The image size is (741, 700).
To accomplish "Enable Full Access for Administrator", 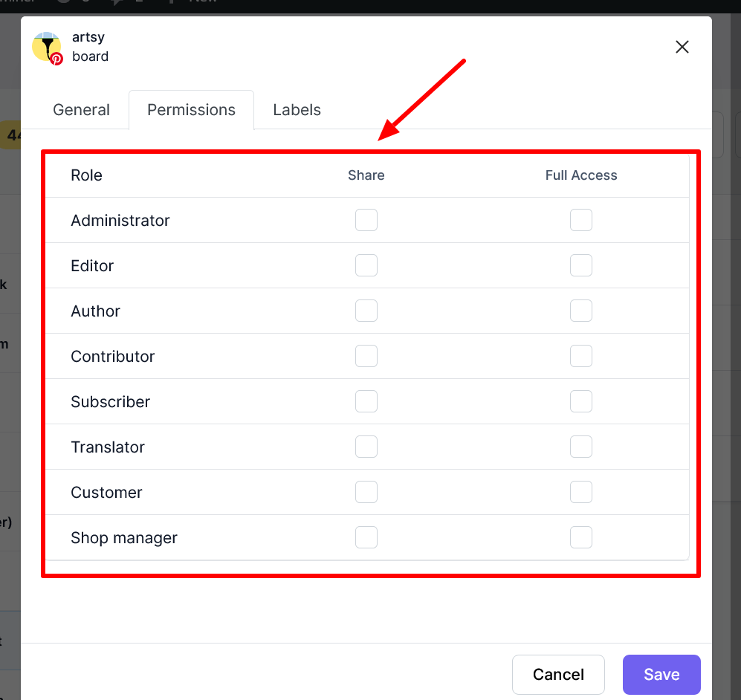I will 580,220.
